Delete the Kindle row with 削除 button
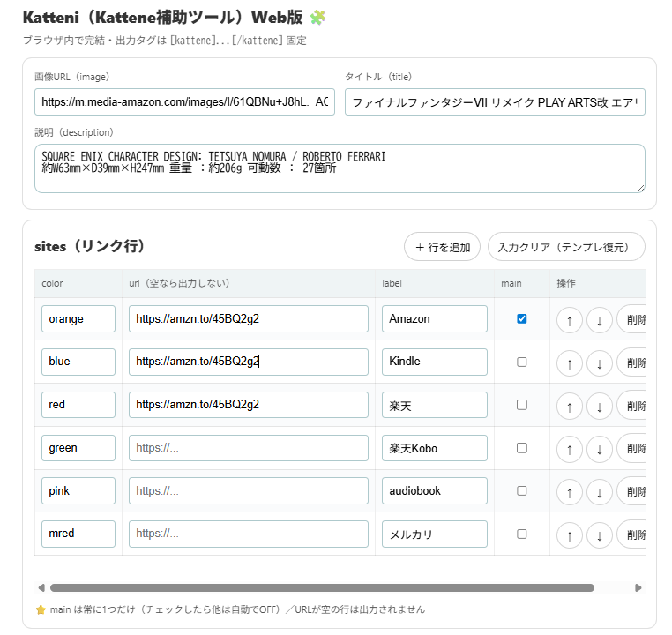Screen dimensions: 672x635 (631, 362)
